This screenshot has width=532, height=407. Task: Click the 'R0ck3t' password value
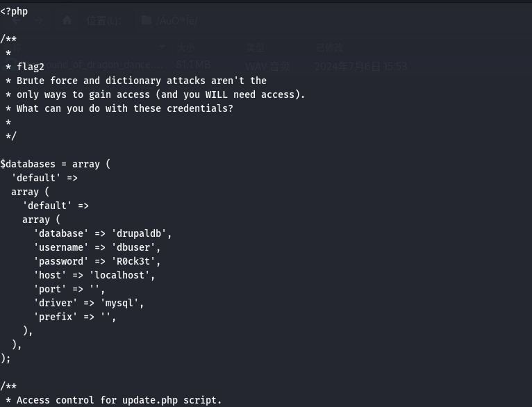[133, 261]
